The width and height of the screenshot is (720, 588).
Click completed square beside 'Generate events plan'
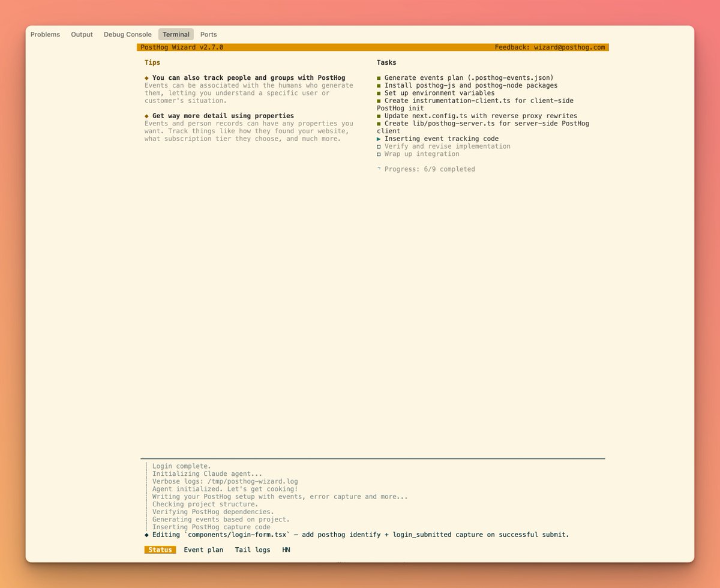tap(379, 78)
